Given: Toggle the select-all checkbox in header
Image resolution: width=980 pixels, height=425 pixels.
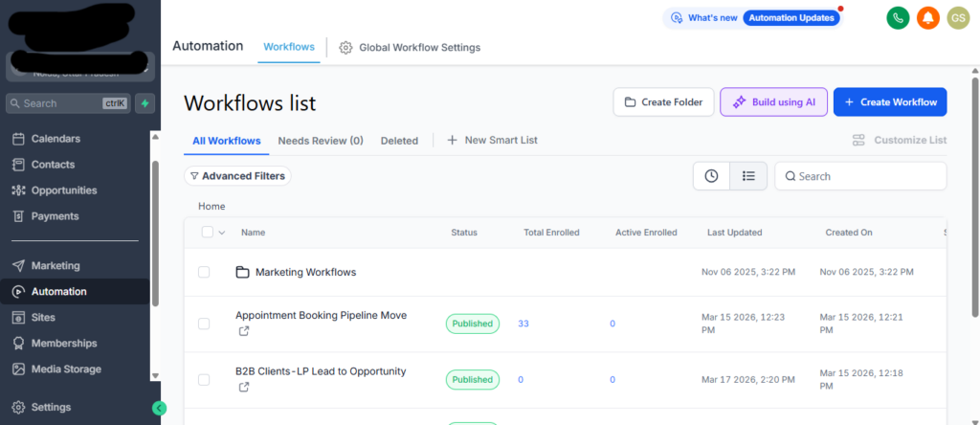Looking at the screenshot, I should click(208, 233).
